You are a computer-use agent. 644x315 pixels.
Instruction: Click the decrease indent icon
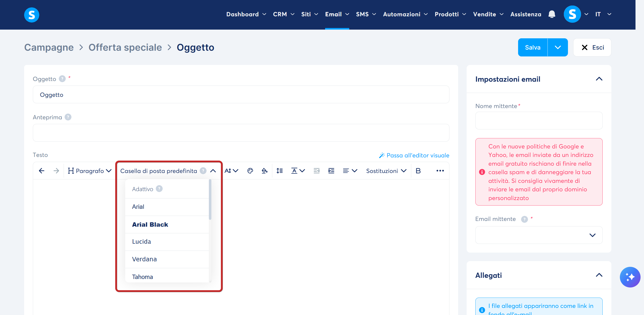[x=317, y=171]
